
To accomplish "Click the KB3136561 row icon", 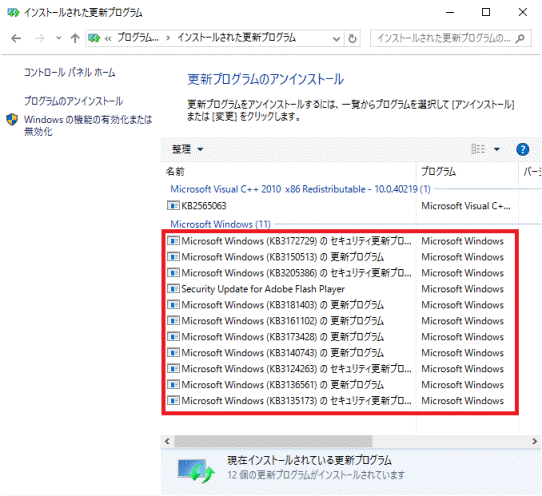I will 173,384.
